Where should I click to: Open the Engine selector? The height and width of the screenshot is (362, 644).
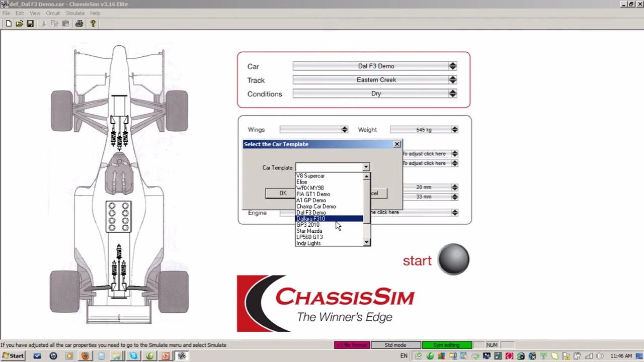414,212
